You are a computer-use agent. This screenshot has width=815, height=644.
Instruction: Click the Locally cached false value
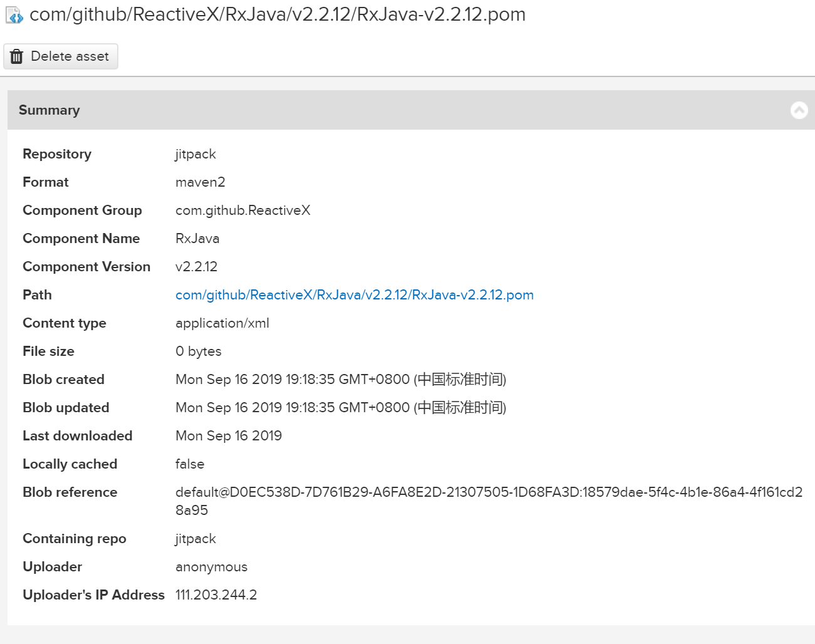click(x=189, y=464)
